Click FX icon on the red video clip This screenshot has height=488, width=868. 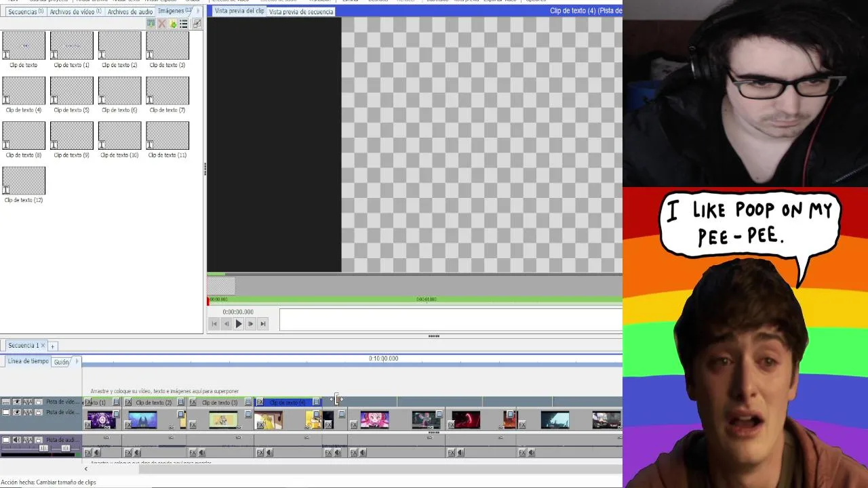pyautogui.click(x=451, y=424)
